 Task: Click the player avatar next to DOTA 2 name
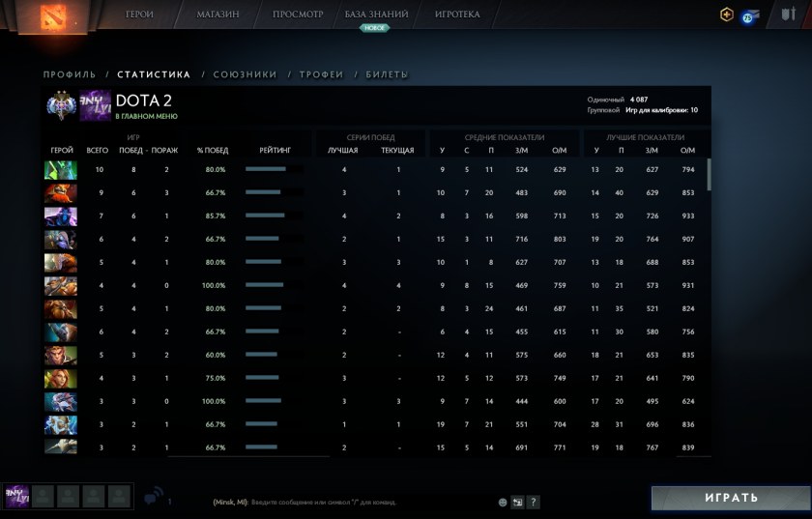pos(95,105)
